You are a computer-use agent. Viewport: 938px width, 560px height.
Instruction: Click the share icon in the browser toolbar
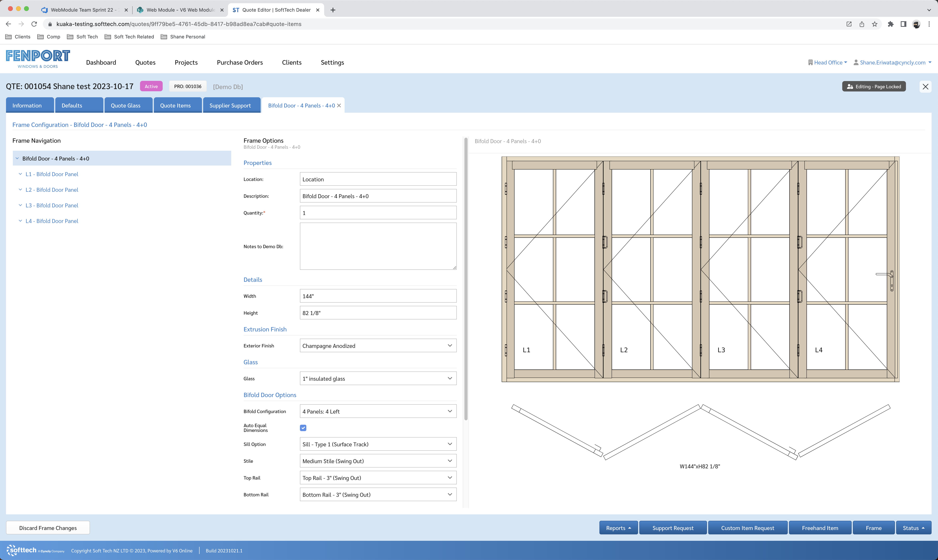tap(861, 24)
